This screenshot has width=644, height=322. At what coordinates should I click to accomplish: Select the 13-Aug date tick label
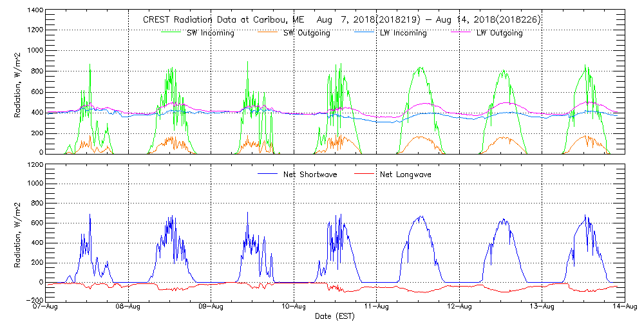(542, 307)
